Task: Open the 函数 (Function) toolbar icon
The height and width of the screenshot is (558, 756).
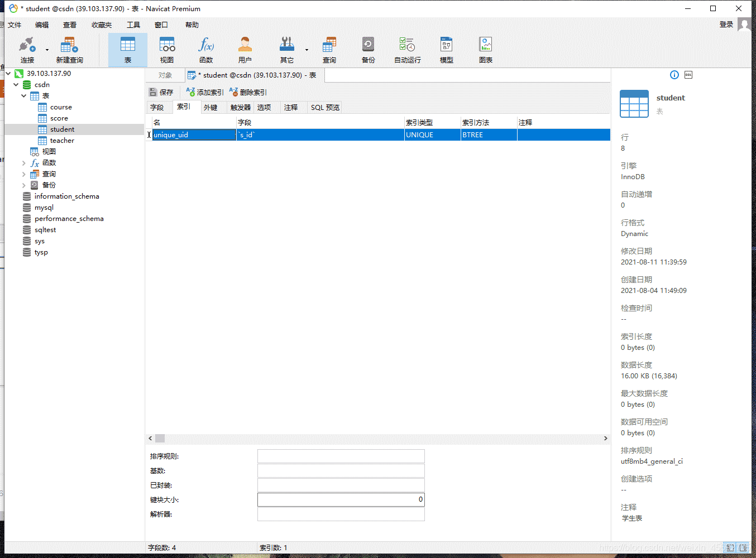Action: click(x=206, y=50)
